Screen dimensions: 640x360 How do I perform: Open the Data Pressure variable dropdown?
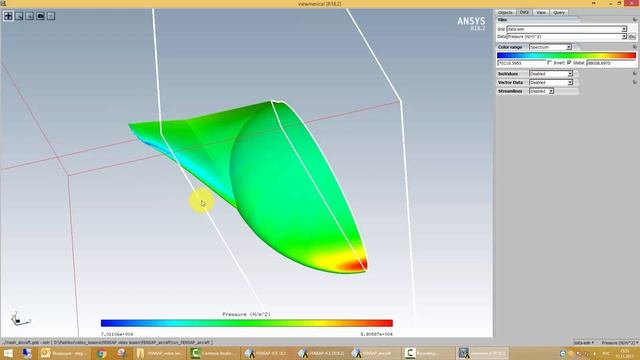pyautogui.click(x=567, y=37)
